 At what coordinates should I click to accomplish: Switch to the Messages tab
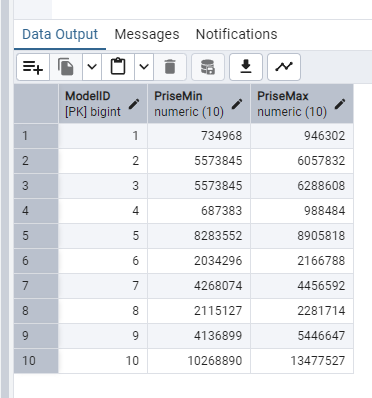(x=147, y=34)
